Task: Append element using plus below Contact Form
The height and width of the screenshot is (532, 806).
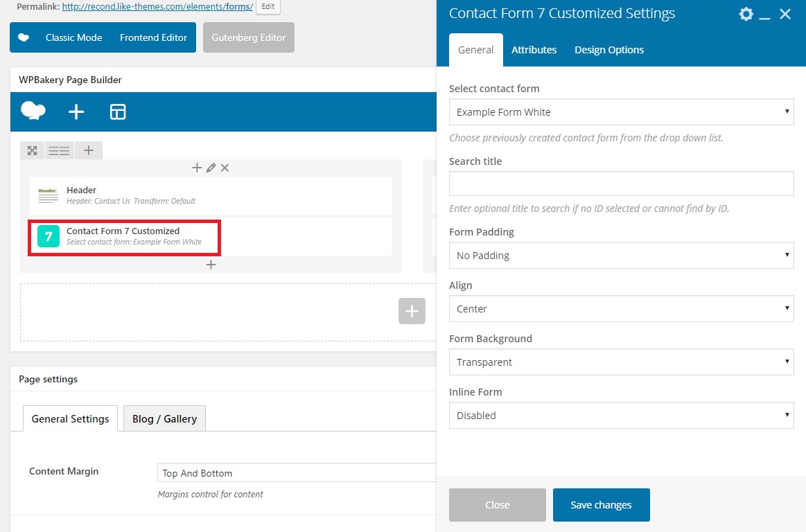Action: coord(211,264)
